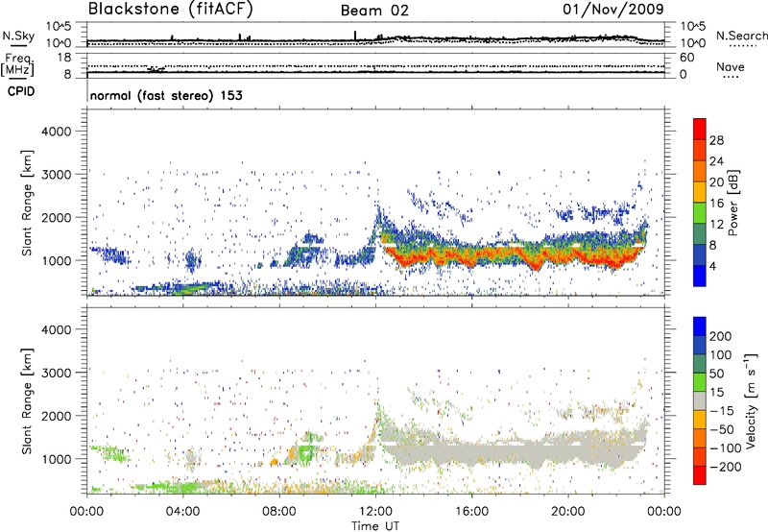Image resolution: width=768 pixels, height=532 pixels.
Task: Click the 'N.Search' legend label
Action: click(x=741, y=36)
